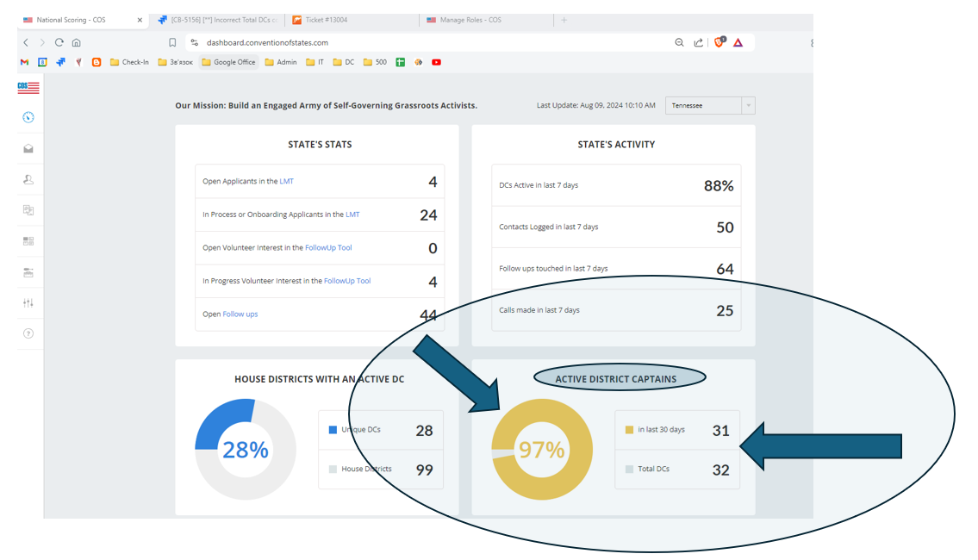Click the open envelope sidebar icon

28,148
